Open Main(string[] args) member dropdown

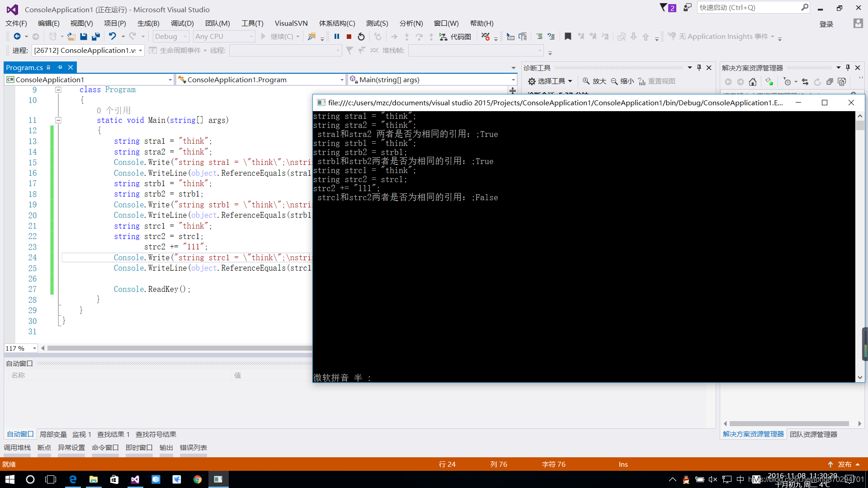[433, 80]
